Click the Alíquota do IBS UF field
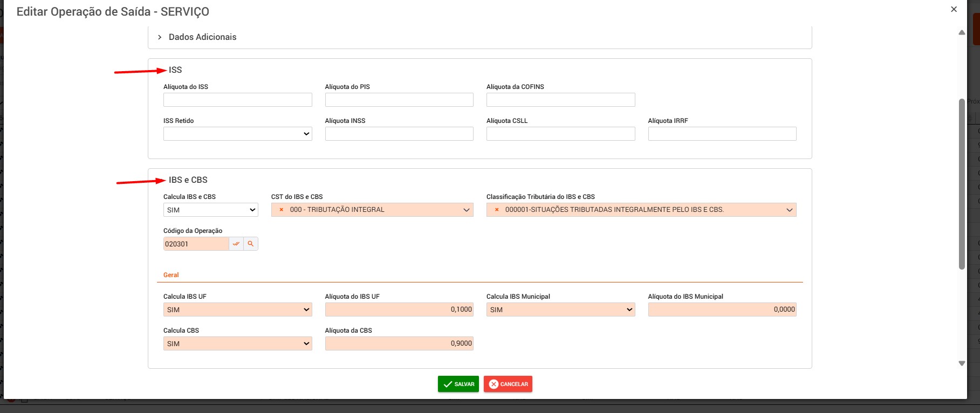This screenshot has height=413, width=980. (x=399, y=309)
